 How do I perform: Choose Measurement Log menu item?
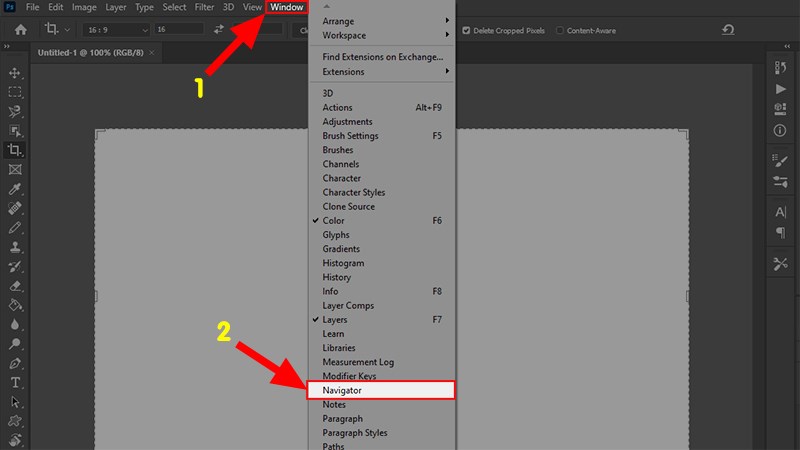pos(382,362)
